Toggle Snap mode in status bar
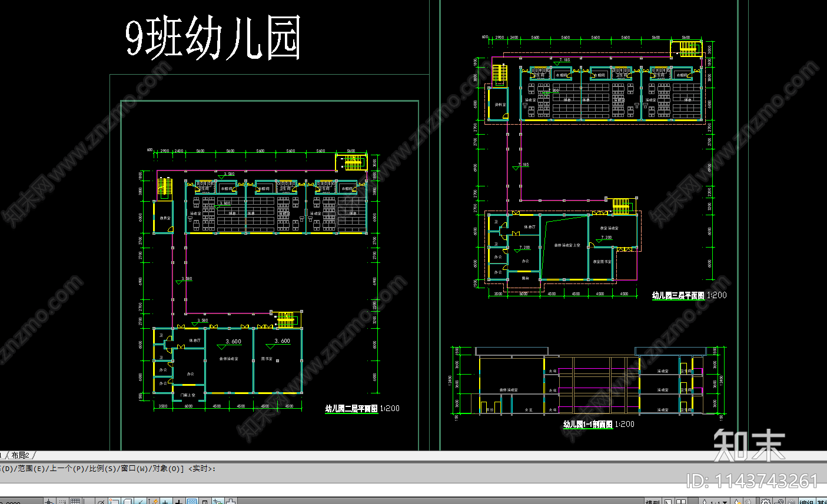The image size is (827, 504). [62, 501]
